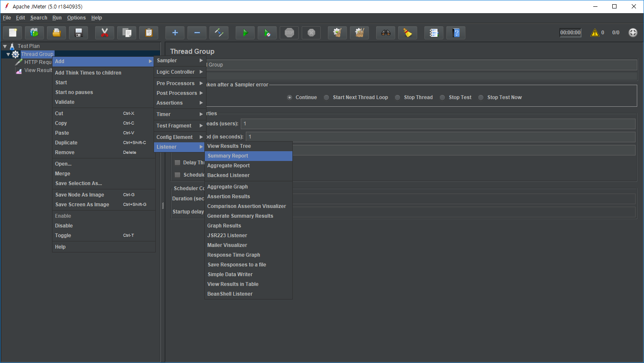The width and height of the screenshot is (644, 363).
Task: Select the Stop Thread radio button
Action: tap(398, 97)
